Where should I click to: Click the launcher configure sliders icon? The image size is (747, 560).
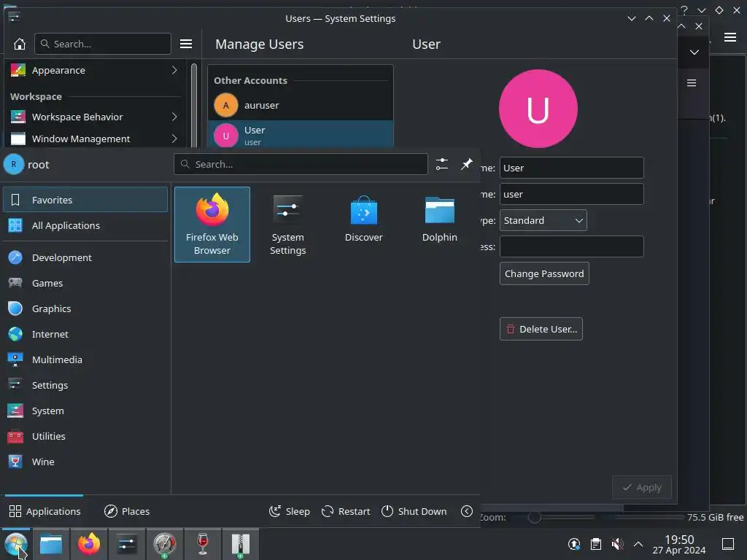pos(441,164)
